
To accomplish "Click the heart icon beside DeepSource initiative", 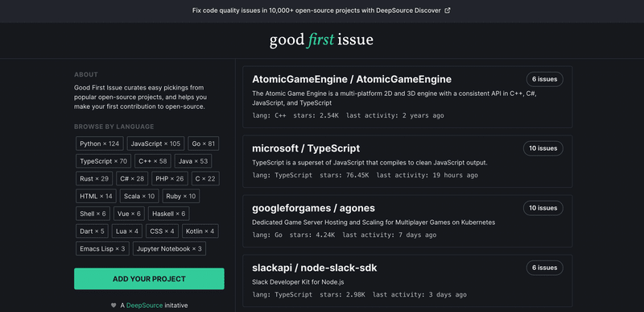I will (x=114, y=306).
